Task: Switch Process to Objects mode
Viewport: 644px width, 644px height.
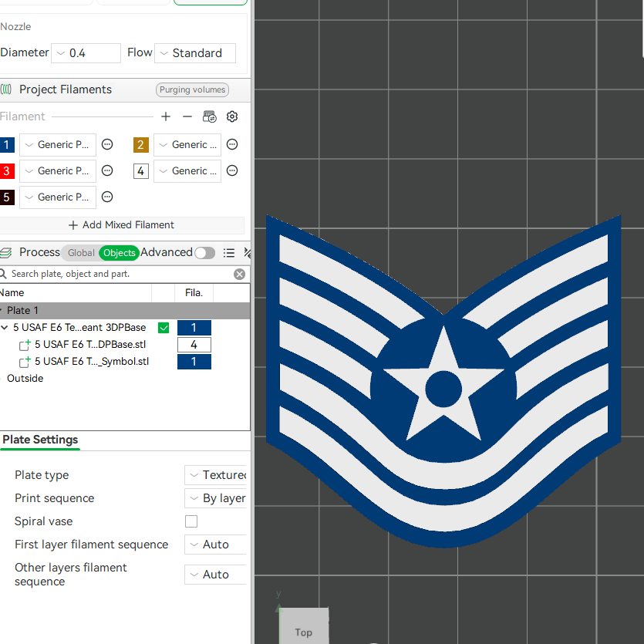Action: click(119, 253)
